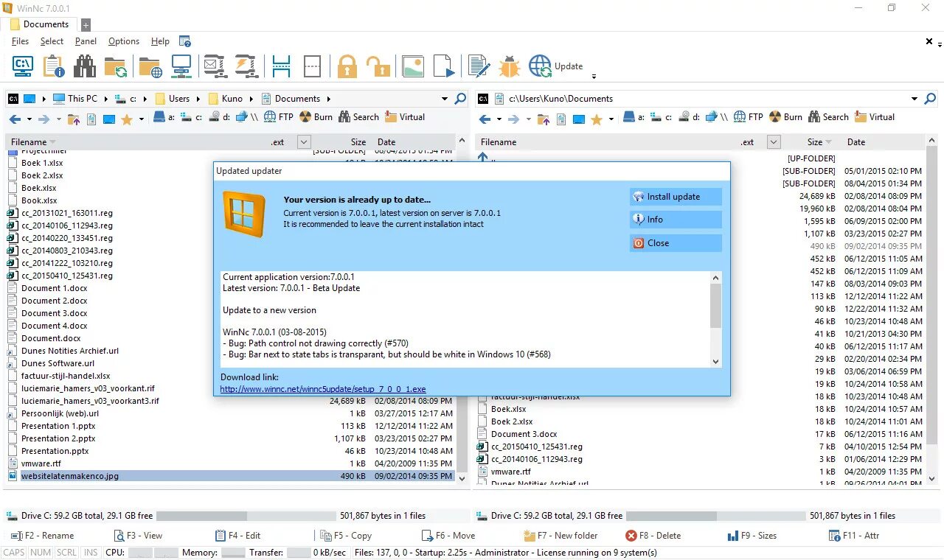Expand breadcrumb arrow after This PC
The height and width of the screenshot is (560, 944).
click(x=105, y=99)
